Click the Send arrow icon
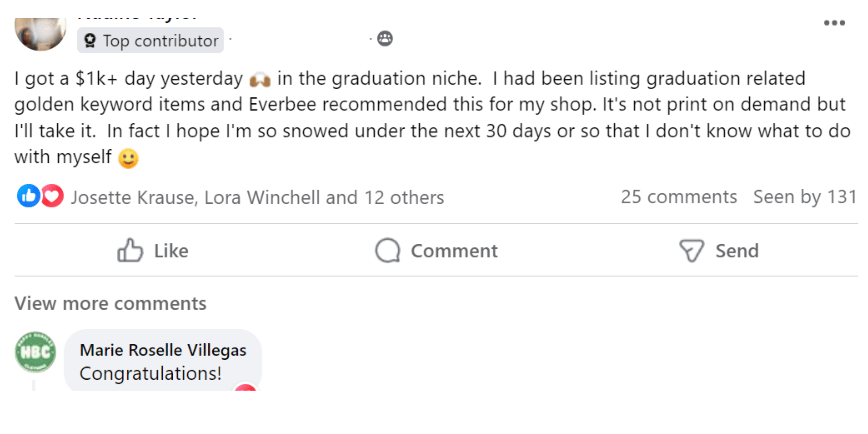 pos(692,250)
